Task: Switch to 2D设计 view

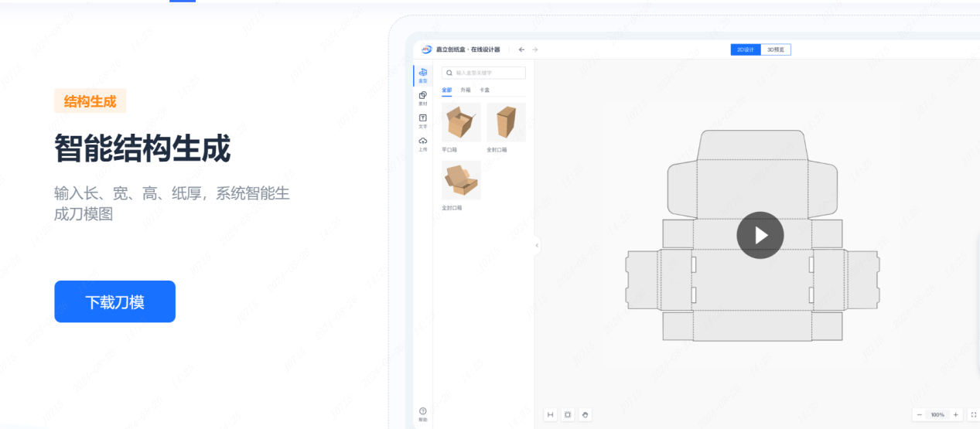Action: tap(746, 49)
